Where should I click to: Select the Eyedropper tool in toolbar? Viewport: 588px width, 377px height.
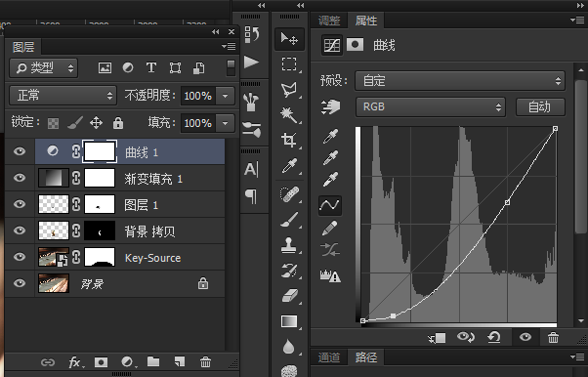click(289, 165)
